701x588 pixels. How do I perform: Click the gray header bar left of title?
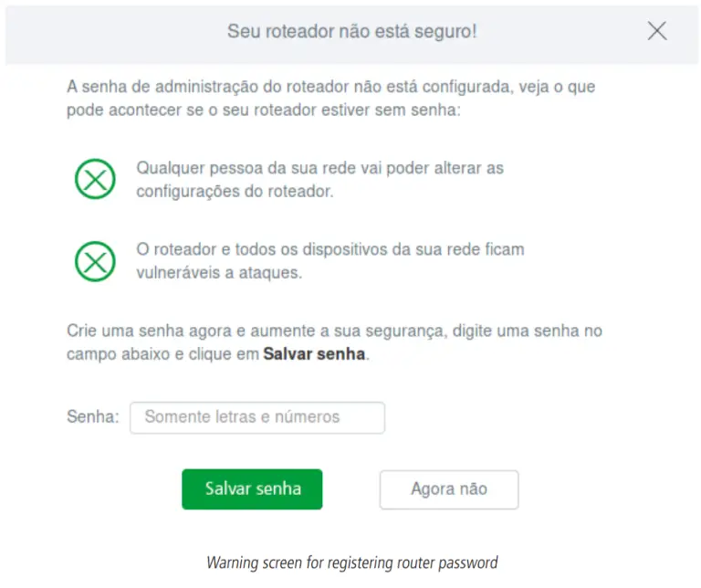pyautogui.click(x=110, y=31)
